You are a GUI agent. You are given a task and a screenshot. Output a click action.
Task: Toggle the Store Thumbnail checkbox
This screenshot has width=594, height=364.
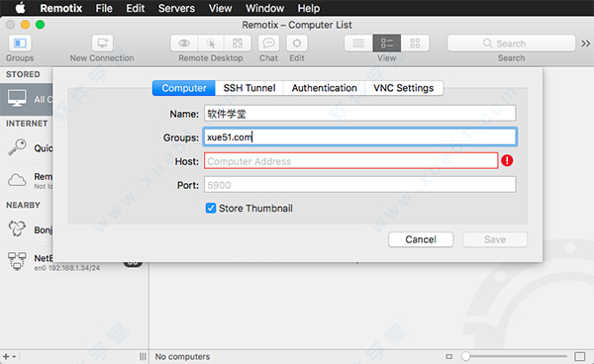tap(211, 208)
